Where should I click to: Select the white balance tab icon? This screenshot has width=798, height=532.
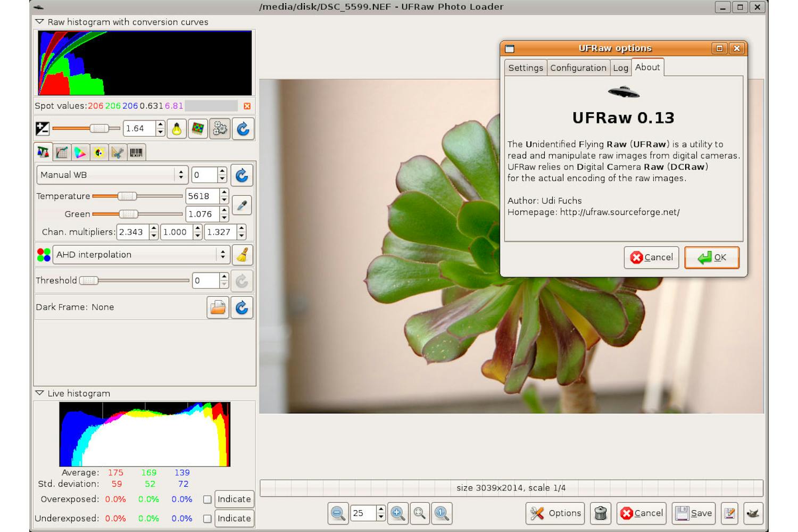[x=44, y=153]
